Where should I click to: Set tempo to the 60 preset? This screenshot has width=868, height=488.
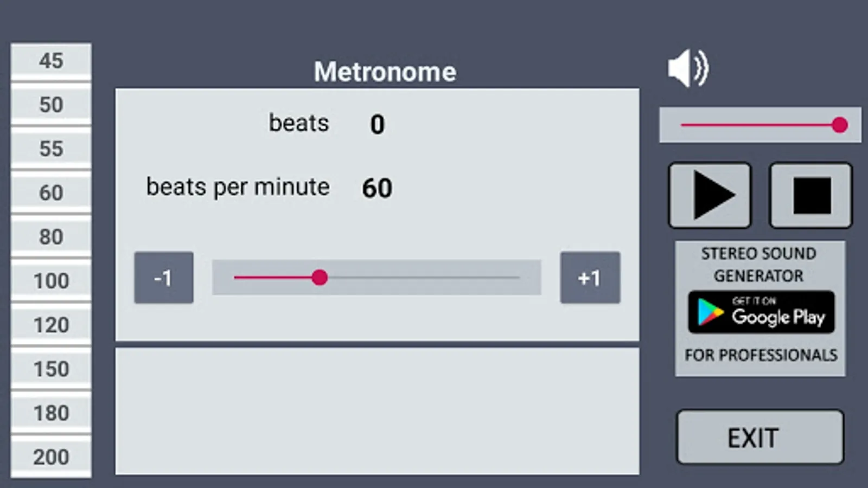point(51,192)
